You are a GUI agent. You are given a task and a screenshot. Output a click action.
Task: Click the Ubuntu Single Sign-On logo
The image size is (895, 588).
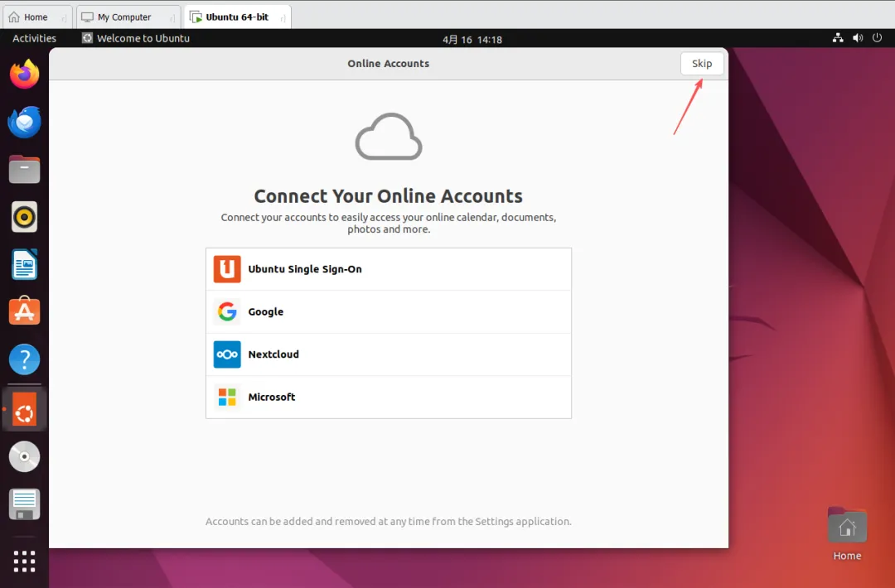[x=227, y=269]
